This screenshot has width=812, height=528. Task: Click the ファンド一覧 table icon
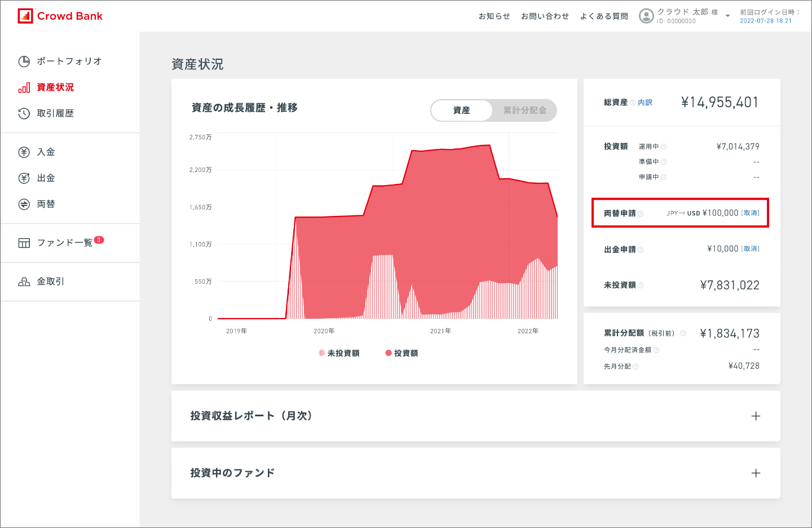(x=24, y=243)
